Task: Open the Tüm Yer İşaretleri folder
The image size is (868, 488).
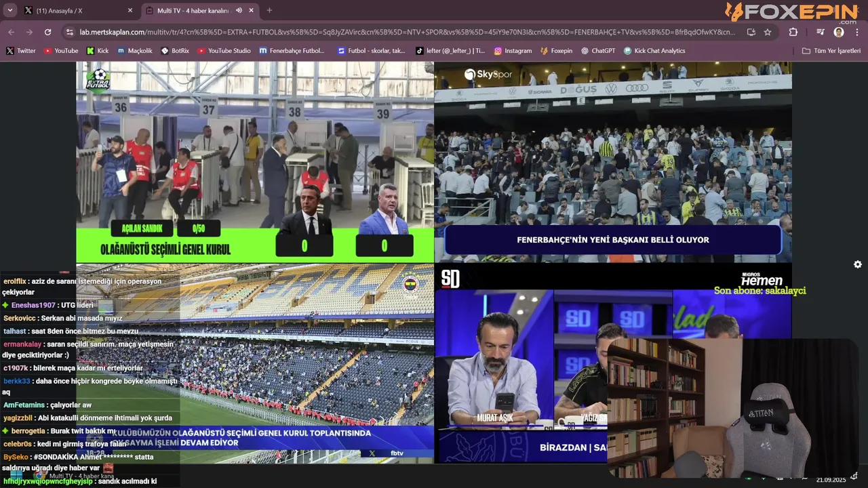Action: pyautogui.click(x=831, y=51)
